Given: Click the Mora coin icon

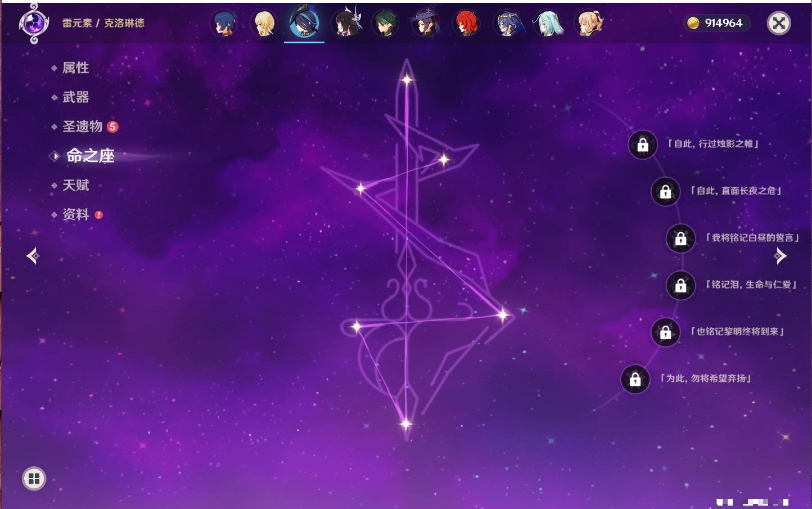Looking at the screenshot, I should coord(693,23).
